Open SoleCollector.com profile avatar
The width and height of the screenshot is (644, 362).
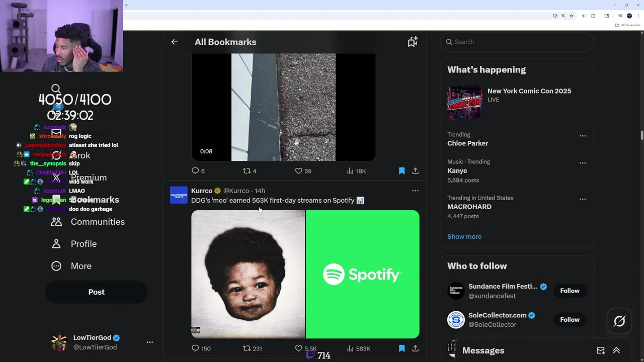point(456,320)
